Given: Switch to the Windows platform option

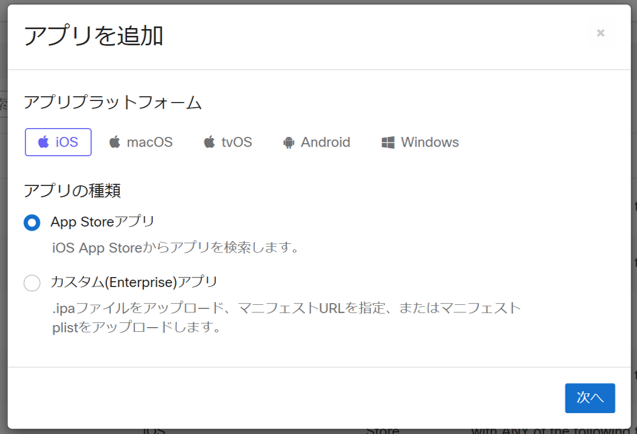Looking at the screenshot, I should [420, 142].
